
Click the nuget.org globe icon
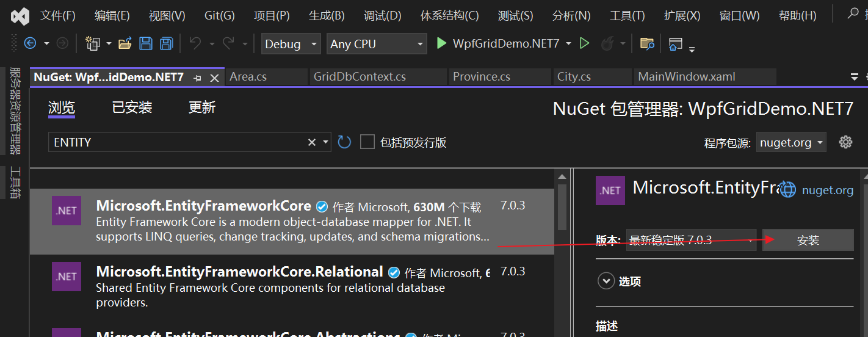pyautogui.click(x=789, y=190)
